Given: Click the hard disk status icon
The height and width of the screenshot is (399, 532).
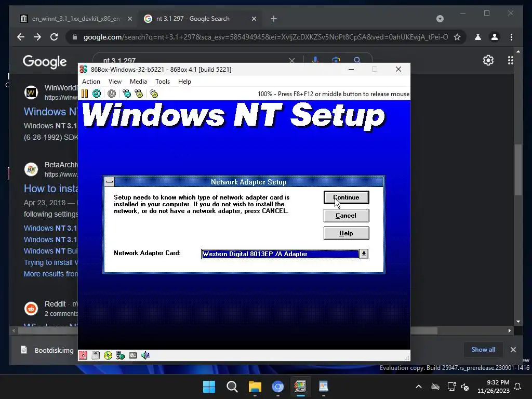Looking at the screenshot, I should tap(133, 355).
